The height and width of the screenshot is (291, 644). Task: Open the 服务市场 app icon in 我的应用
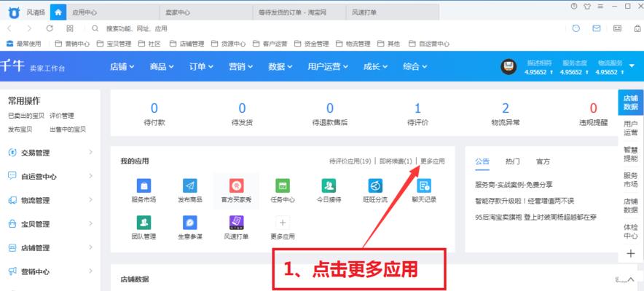(x=144, y=186)
